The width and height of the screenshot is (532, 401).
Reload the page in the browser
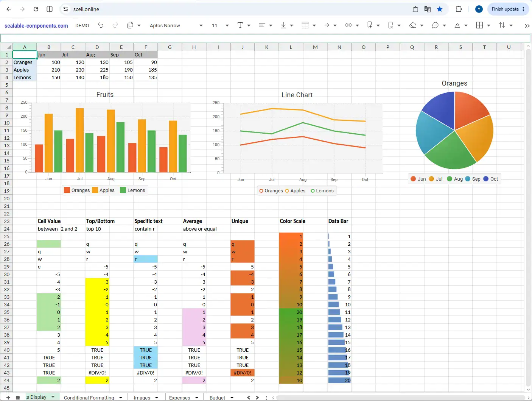[x=36, y=9]
